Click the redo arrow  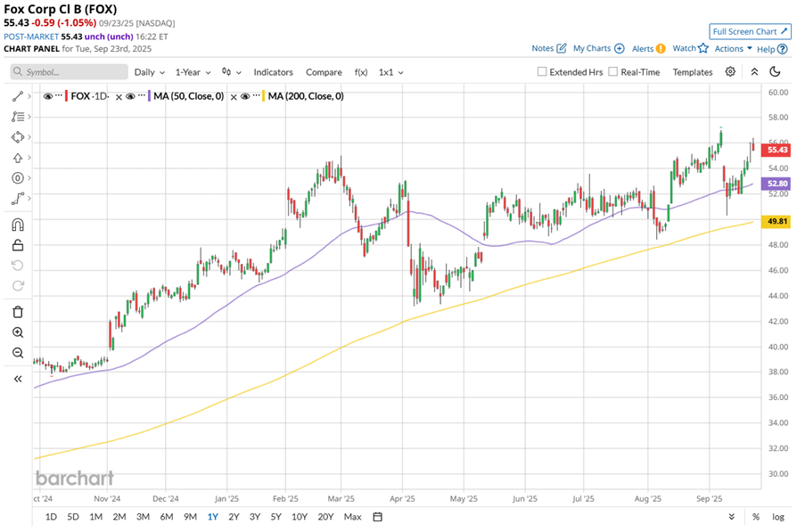pyautogui.click(x=18, y=286)
